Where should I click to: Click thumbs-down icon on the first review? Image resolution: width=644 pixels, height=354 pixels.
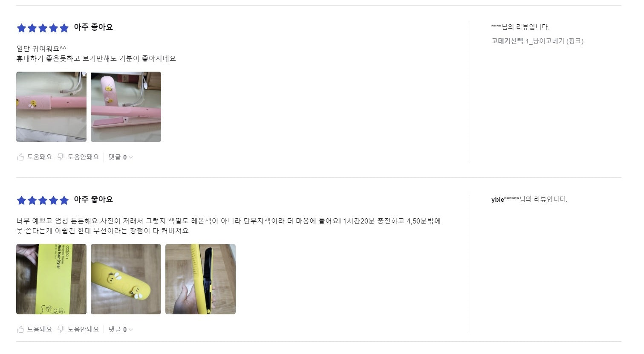pos(61,157)
